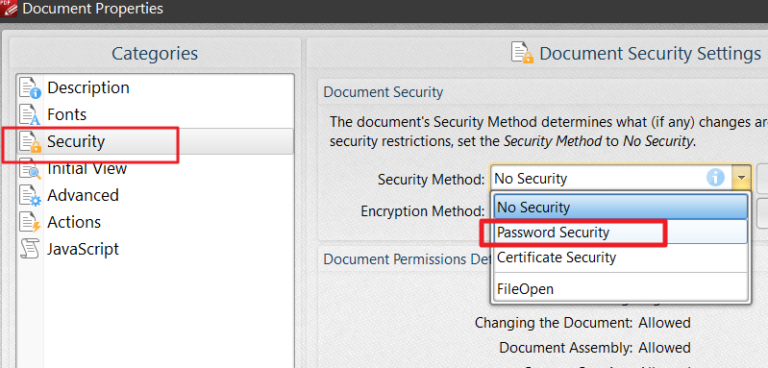Click the JavaScript scroll icon
The image size is (768, 368).
pyautogui.click(x=30, y=249)
